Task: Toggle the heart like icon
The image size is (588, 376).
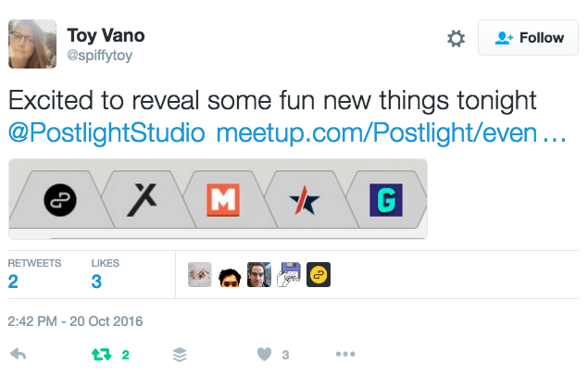Action: pos(264,354)
